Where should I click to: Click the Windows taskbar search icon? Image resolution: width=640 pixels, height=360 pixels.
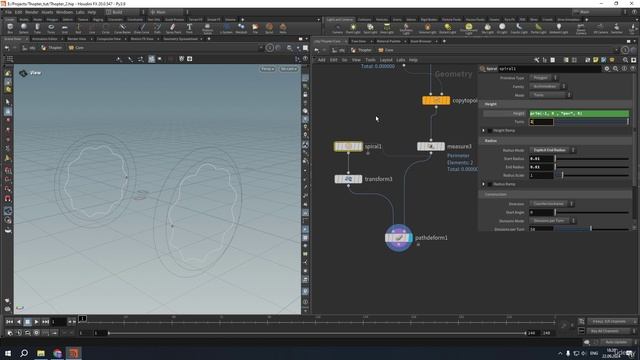click(24, 353)
